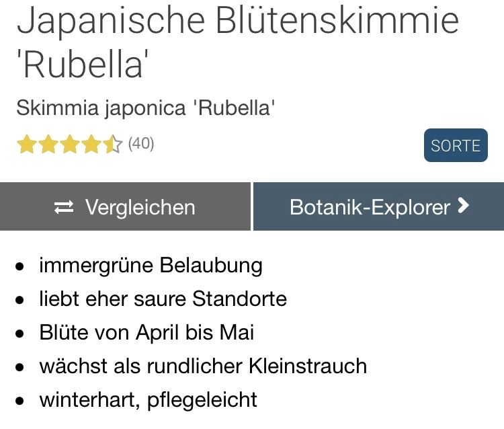The height and width of the screenshot is (429, 504).
Task: Click the bullet dot before 'winterhart, pflegeleicht'
Action: (20, 401)
